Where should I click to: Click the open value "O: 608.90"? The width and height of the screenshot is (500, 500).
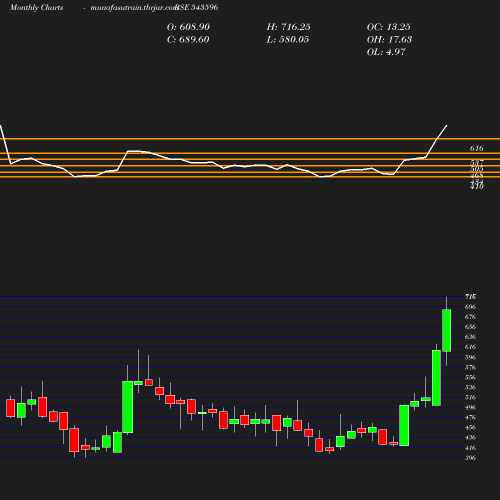point(188,27)
